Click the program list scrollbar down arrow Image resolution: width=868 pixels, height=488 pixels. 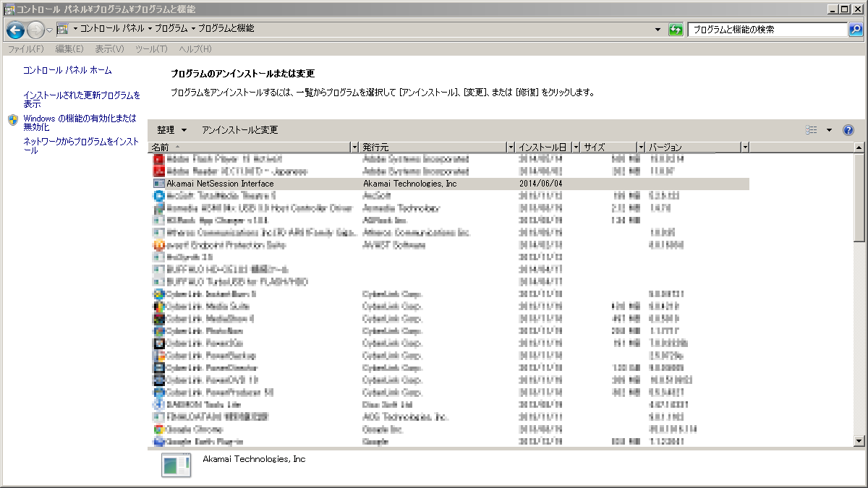coord(859,441)
